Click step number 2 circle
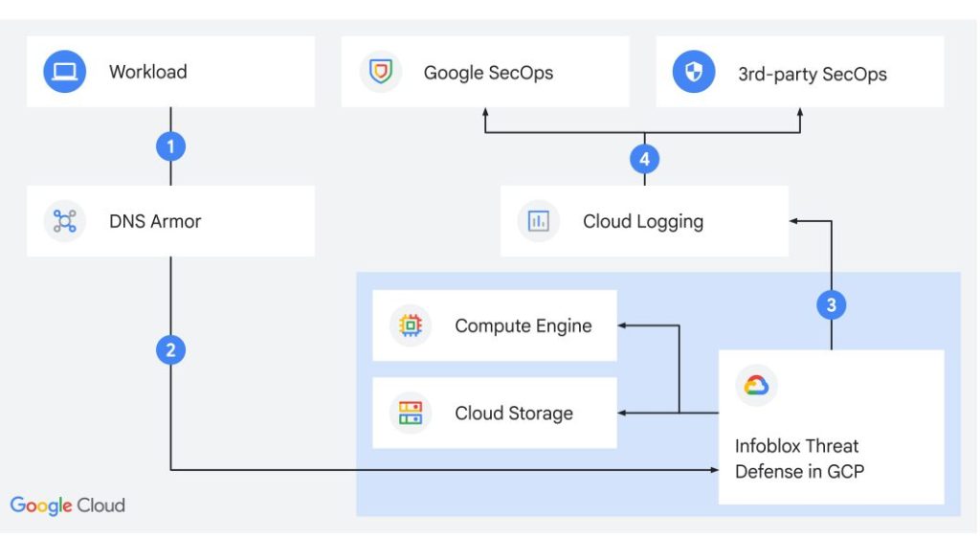980x560 pixels. (170, 350)
